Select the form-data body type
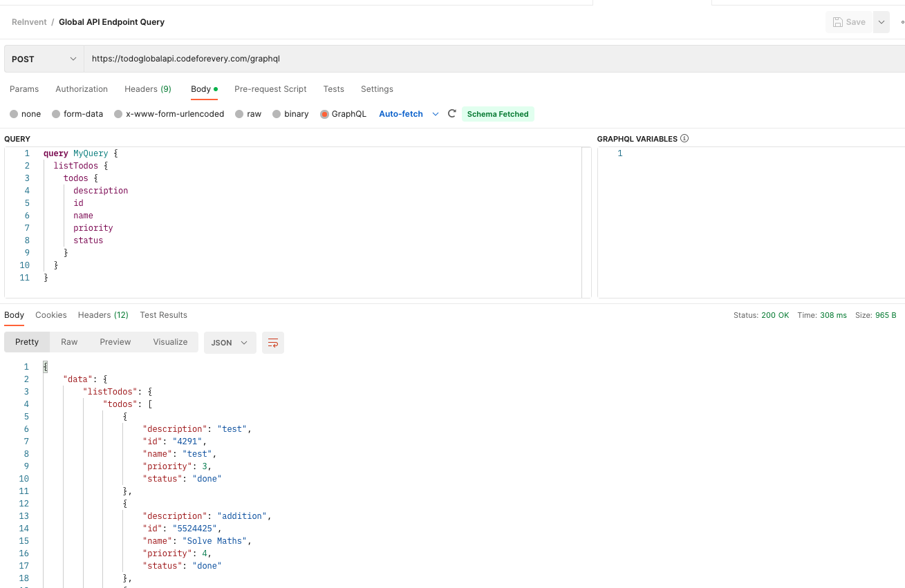The height and width of the screenshot is (588, 905). pyautogui.click(x=77, y=114)
